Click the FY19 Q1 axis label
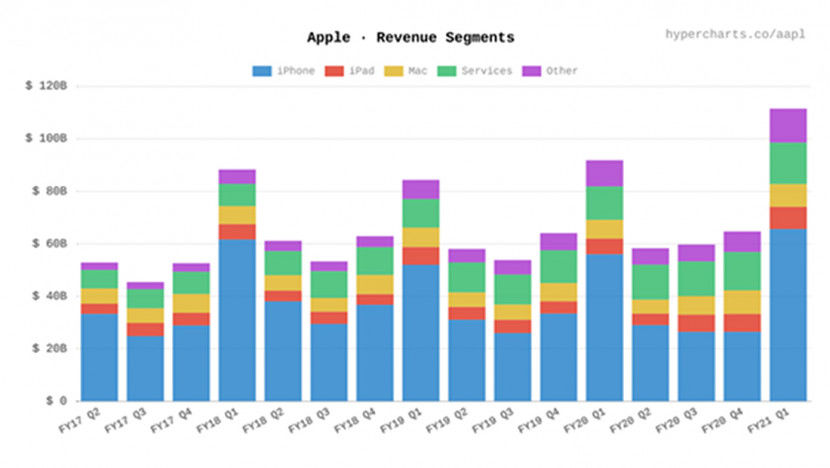This screenshot has width=830, height=468. (x=401, y=421)
